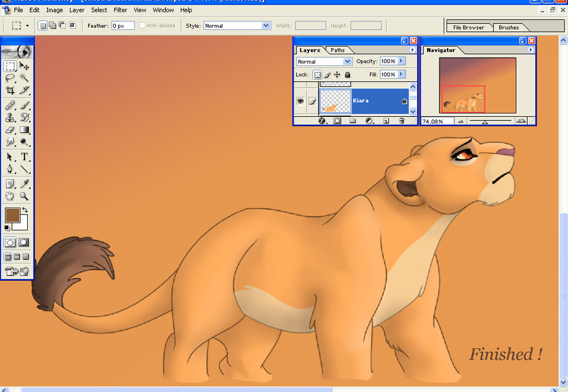The height and width of the screenshot is (392, 568).
Task: Select the Rectangular Marquee tool in the toolbox
Action: 10,66
